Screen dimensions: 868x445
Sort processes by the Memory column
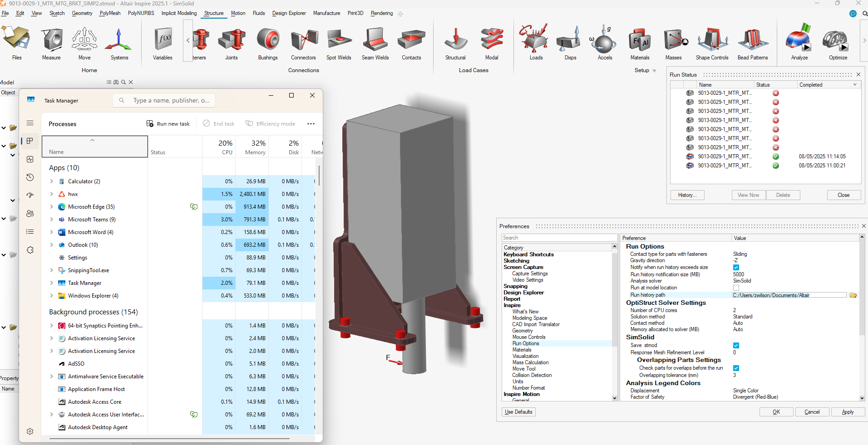(x=252, y=147)
